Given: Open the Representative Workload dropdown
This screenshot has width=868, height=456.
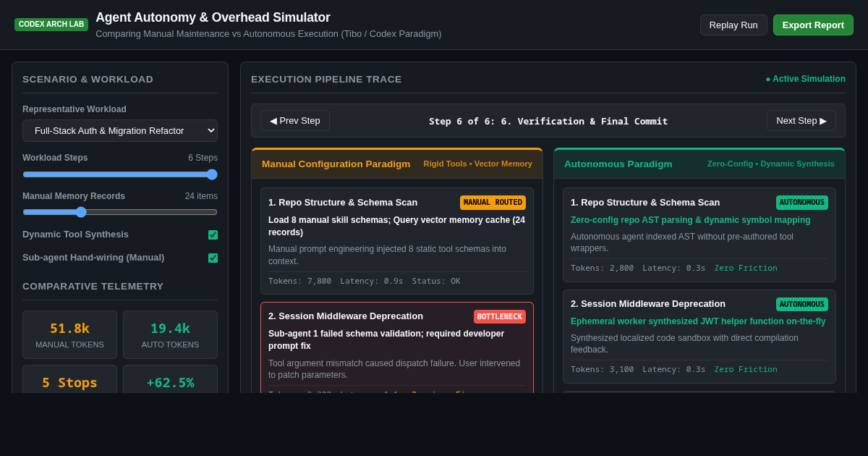Looking at the screenshot, I should (x=120, y=130).
